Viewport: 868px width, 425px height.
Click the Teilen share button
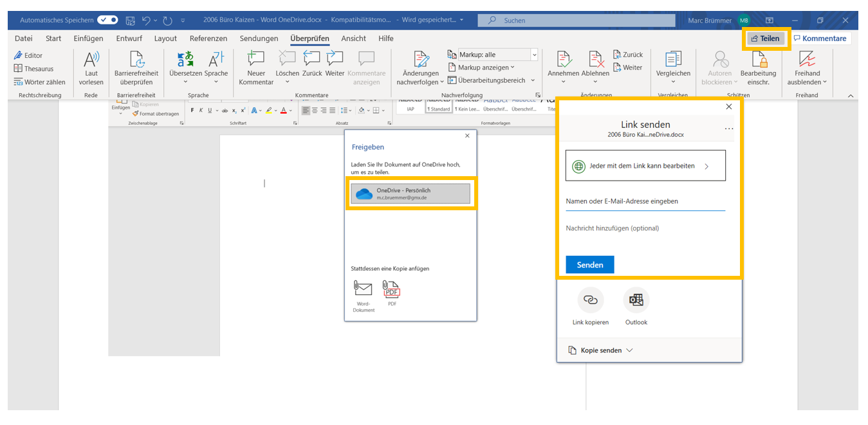pyautogui.click(x=766, y=39)
